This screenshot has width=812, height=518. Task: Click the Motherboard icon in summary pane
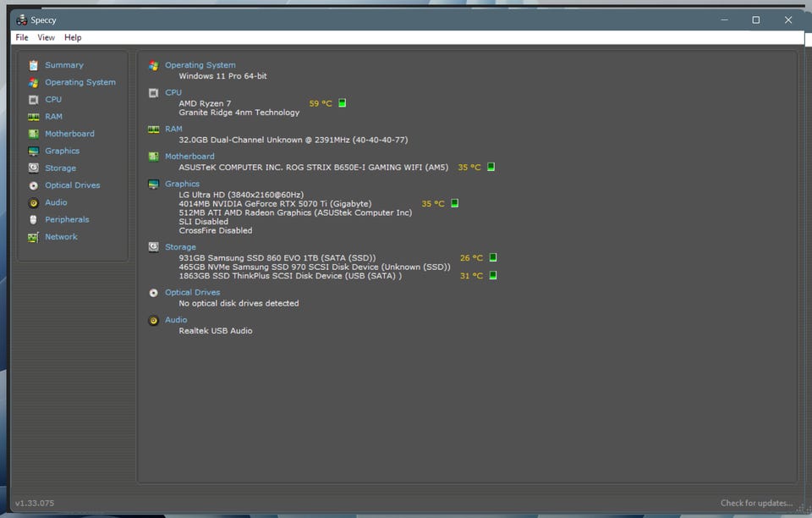(154, 157)
